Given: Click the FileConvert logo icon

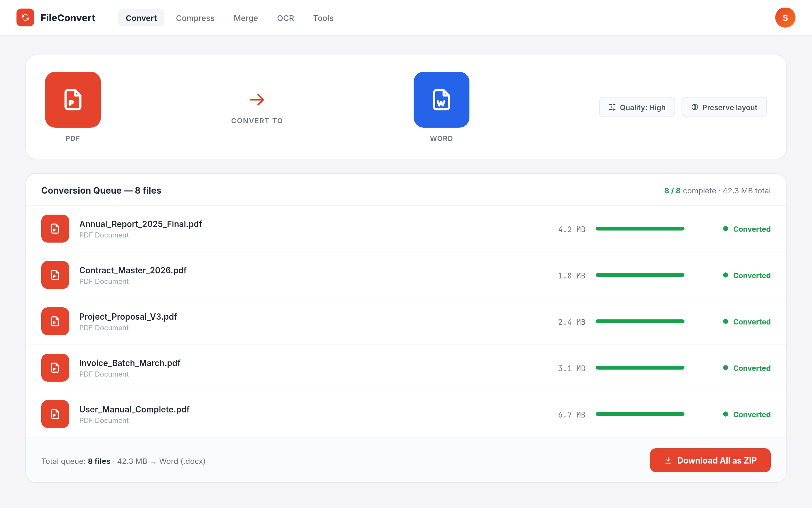Looking at the screenshot, I should [25, 17].
